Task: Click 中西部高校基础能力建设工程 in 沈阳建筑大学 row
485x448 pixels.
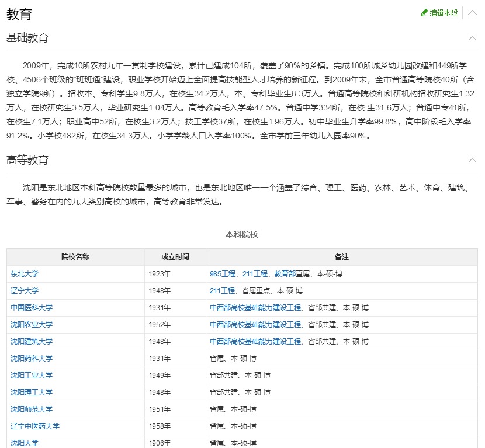Action: click(x=255, y=342)
